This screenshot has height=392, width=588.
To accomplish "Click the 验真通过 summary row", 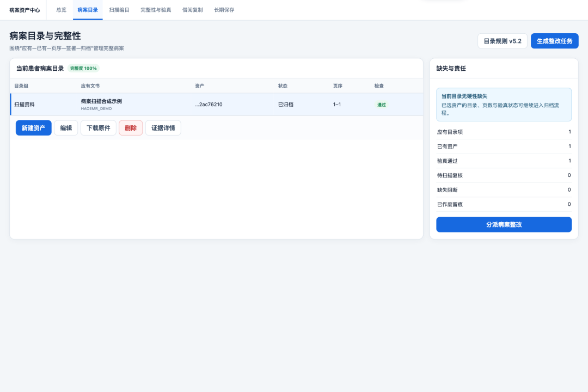I will (504, 161).
